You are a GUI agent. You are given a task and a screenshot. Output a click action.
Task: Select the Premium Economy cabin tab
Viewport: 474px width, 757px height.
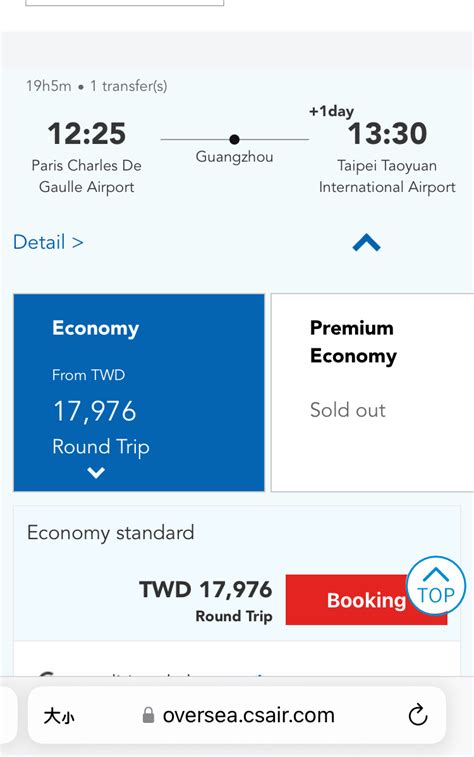point(373,393)
